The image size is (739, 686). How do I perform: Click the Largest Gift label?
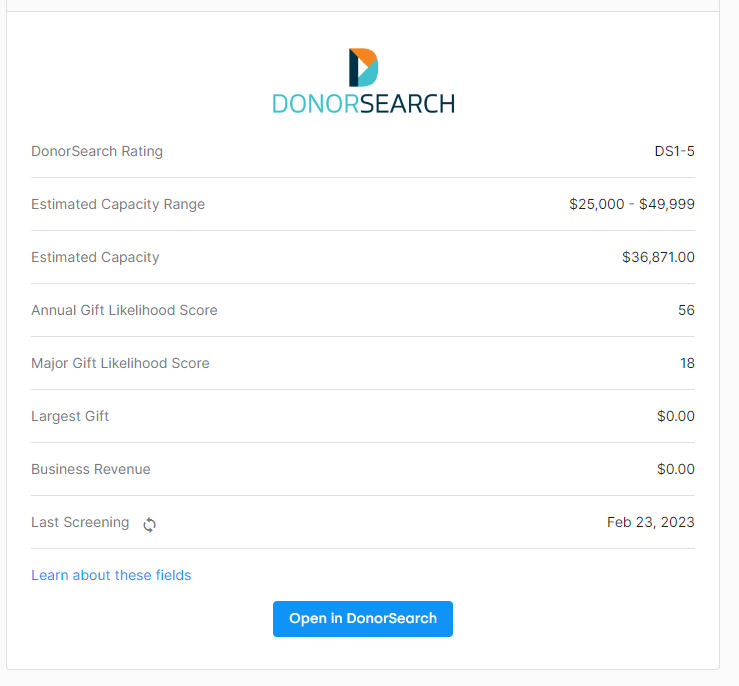[x=70, y=416]
